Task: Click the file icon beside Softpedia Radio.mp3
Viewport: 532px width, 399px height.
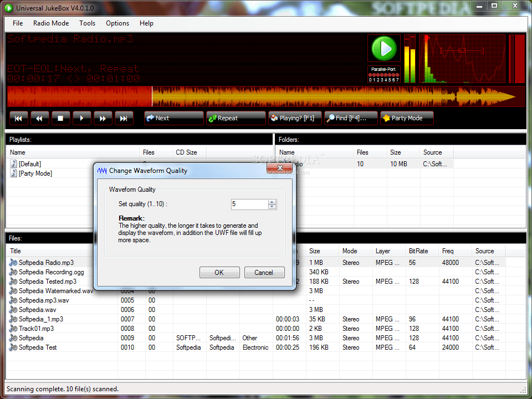Action: (12, 262)
